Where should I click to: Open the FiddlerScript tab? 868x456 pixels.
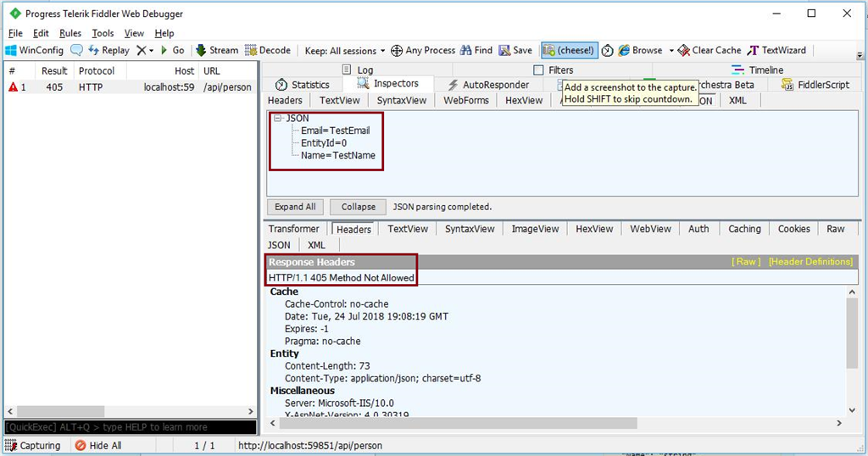[x=815, y=85]
